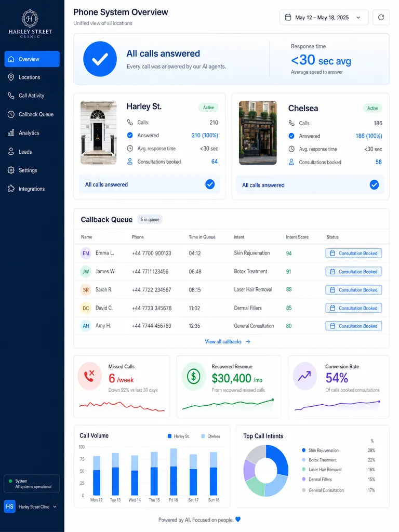Screen dimensions: 399x532
Task: Click Harley St. consultations booked person icon
Action: [x=130, y=162]
